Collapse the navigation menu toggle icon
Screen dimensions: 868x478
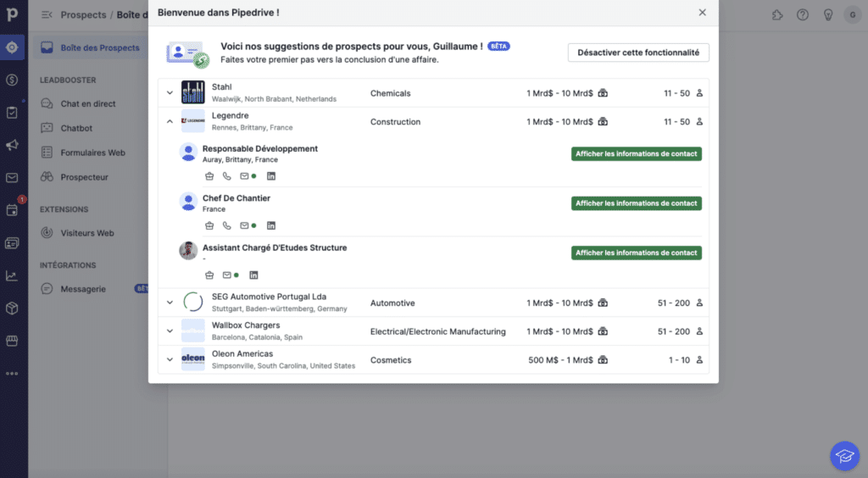click(x=47, y=15)
